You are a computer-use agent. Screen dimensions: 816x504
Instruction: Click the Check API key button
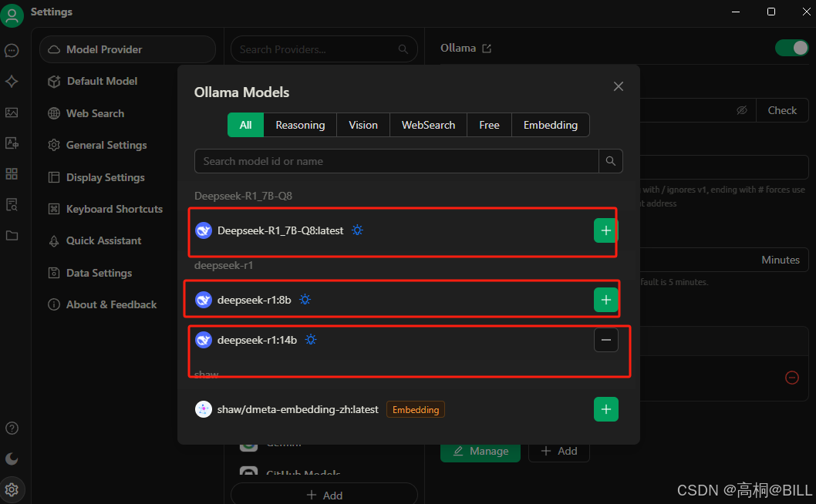coord(782,110)
